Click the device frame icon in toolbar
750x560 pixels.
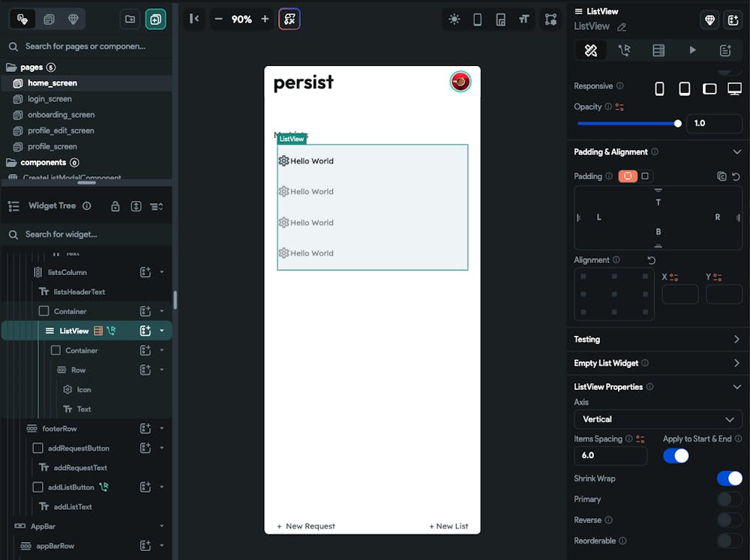(x=501, y=19)
